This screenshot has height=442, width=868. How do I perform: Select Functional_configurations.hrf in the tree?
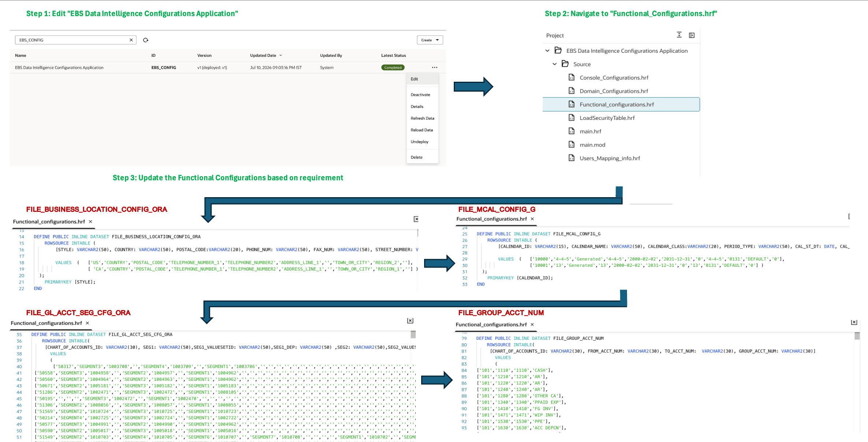(621, 104)
